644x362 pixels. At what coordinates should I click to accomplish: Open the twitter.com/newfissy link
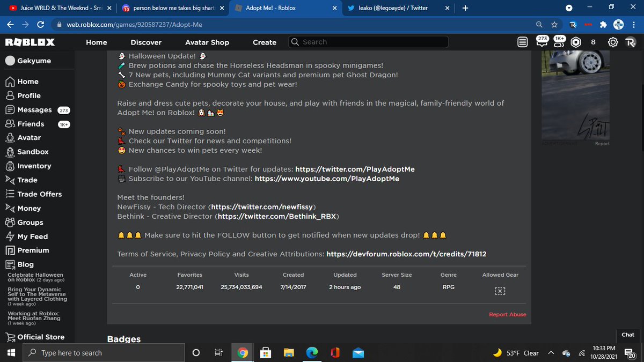coord(262,206)
